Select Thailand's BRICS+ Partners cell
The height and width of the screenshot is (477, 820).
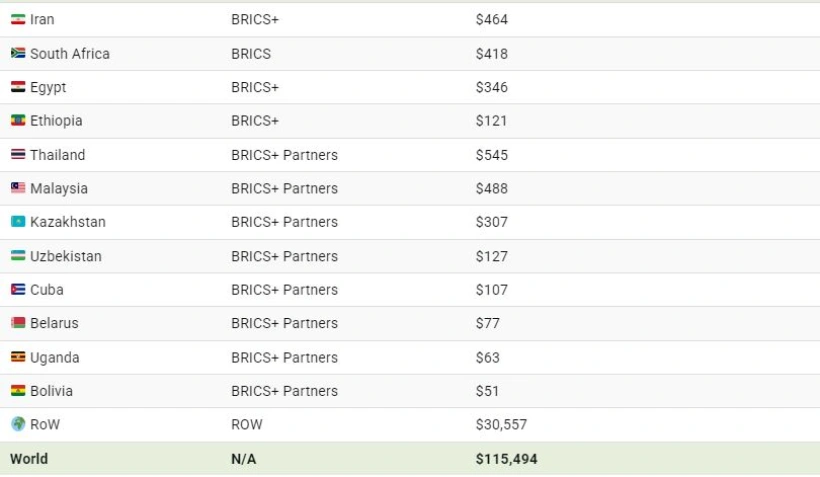pos(284,155)
